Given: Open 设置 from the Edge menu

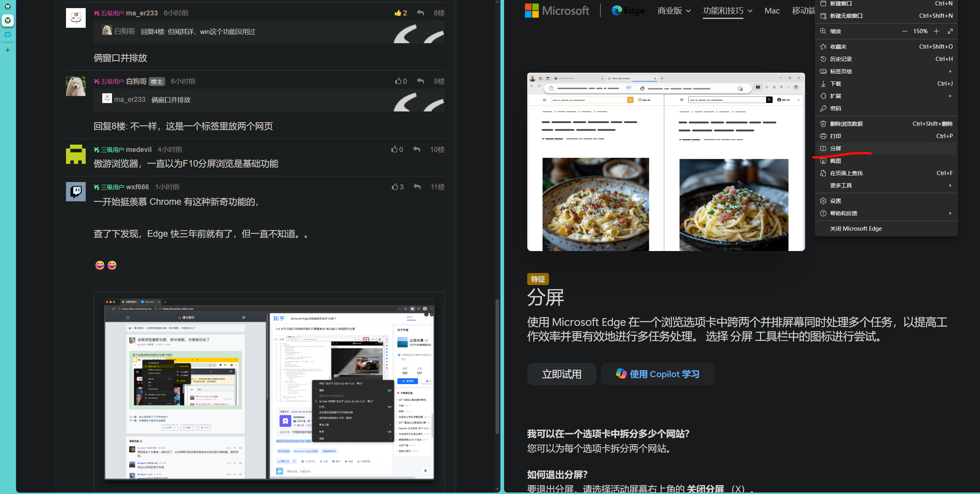Looking at the screenshot, I should (x=836, y=201).
